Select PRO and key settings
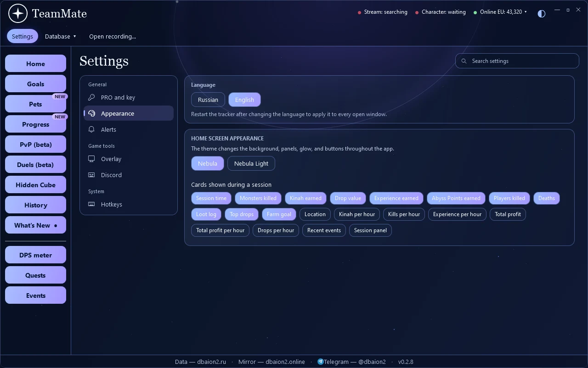Viewport: 588px width, 368px height. [129, 97]
